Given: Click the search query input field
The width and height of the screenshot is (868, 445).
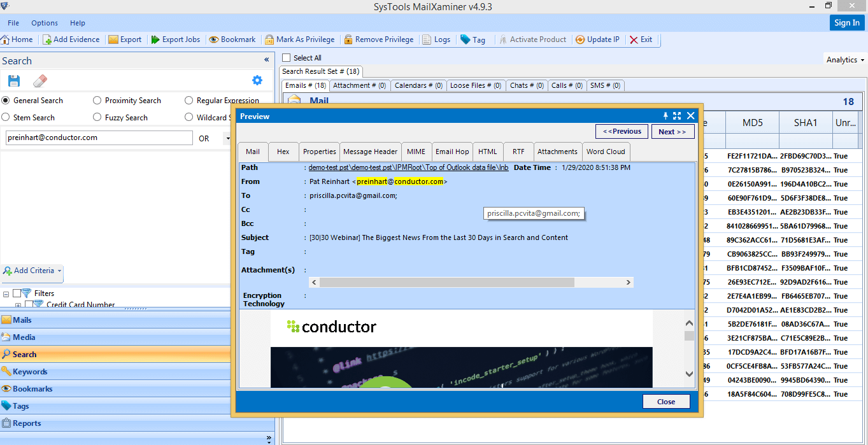Looking at the screenshot, I should click(x=99, y=138).
